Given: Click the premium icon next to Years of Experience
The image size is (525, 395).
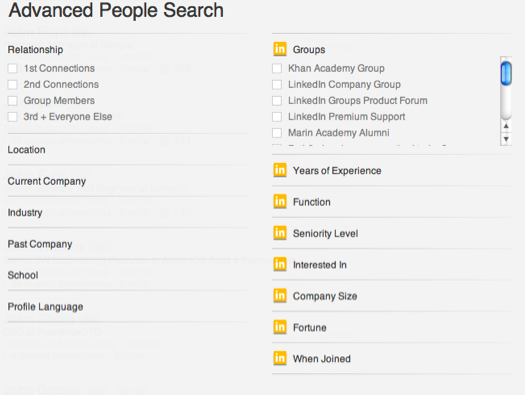Looking at the screenshot, I should 280,170.
